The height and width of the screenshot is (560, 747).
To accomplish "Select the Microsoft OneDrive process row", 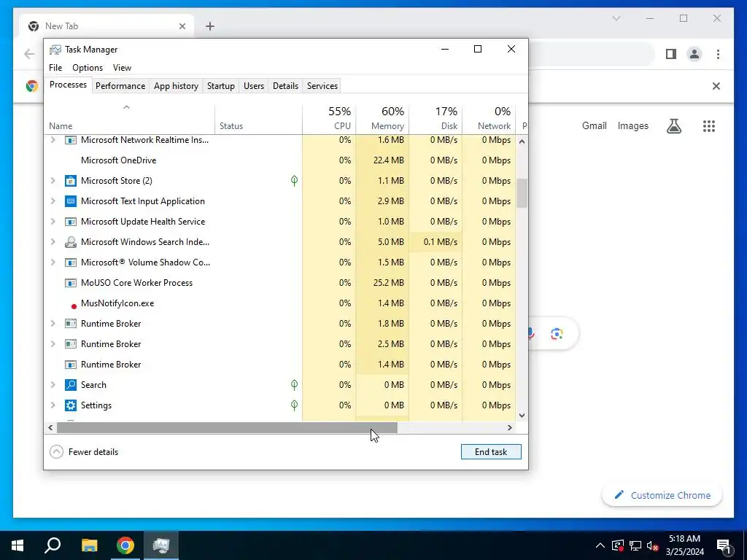I will click(280, 160).
